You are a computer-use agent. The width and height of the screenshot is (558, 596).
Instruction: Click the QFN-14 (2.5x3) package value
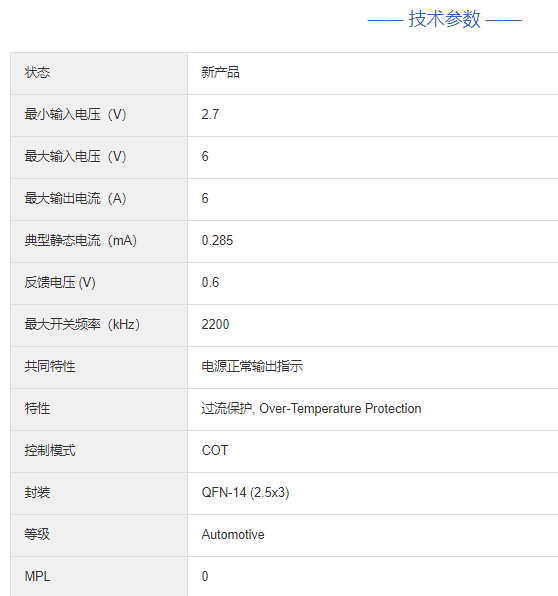coord(245,493)
